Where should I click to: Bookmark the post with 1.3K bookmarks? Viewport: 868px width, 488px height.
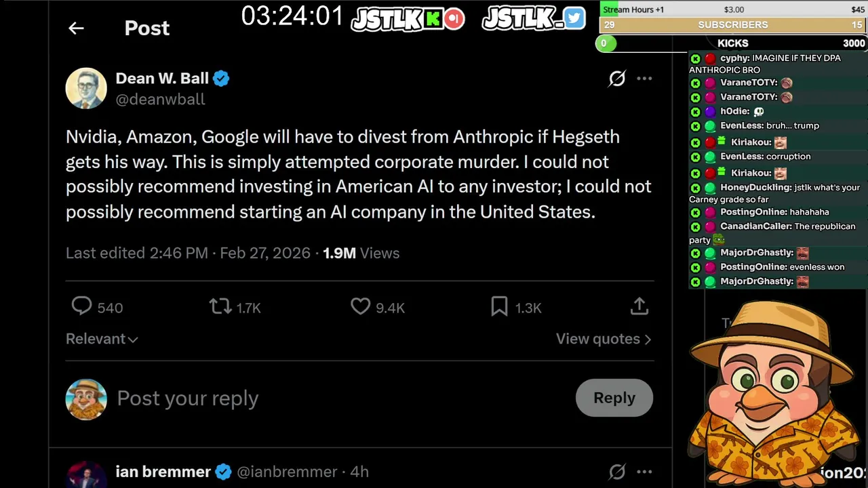point(499,307)
